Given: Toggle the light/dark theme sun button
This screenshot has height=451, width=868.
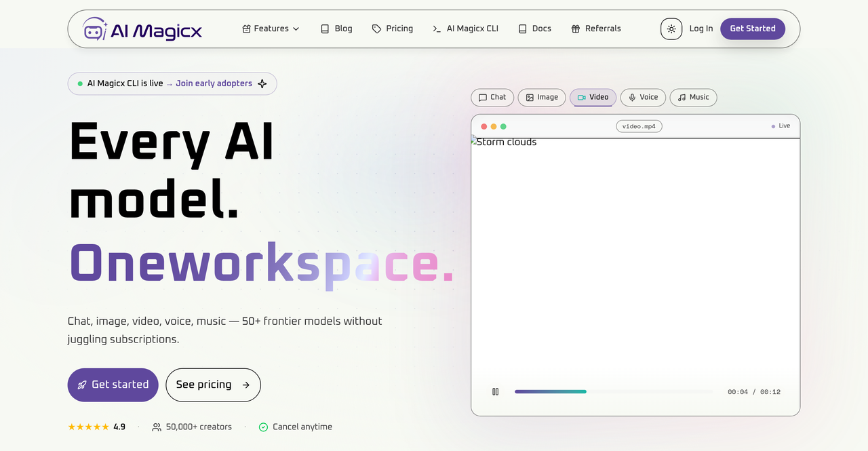Looking at the screenshot, I should point(671,28).
